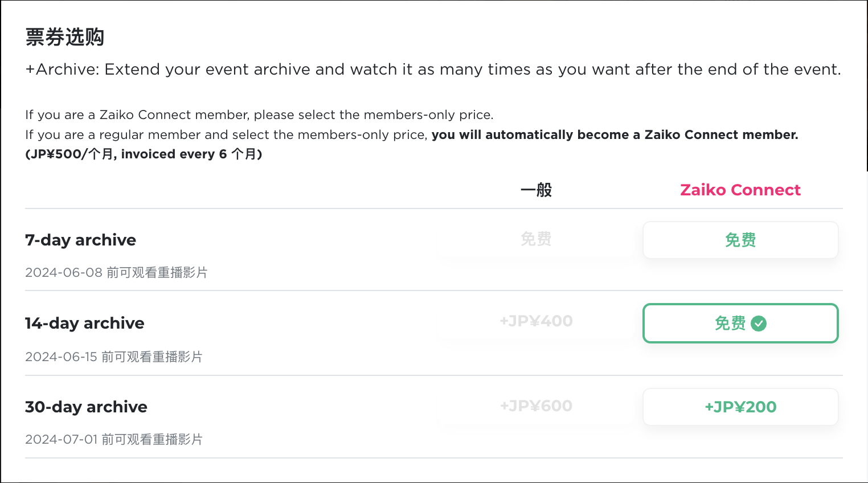Image resolution: width=868 pixels, height=483 pixels.
Task: Click the 2024-06-15 replay deadline text
Action: point(114,357)
